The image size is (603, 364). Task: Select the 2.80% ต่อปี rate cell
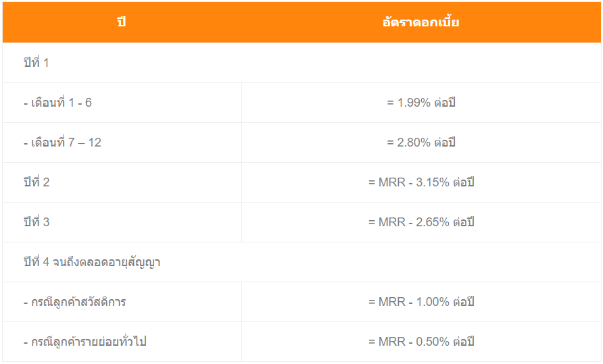click(421, 142)
